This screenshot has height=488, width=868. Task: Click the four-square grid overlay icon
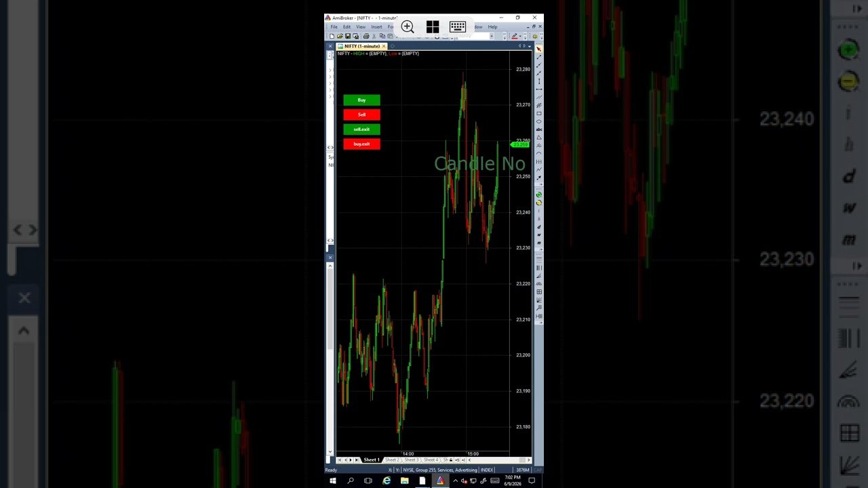[433, 27]
